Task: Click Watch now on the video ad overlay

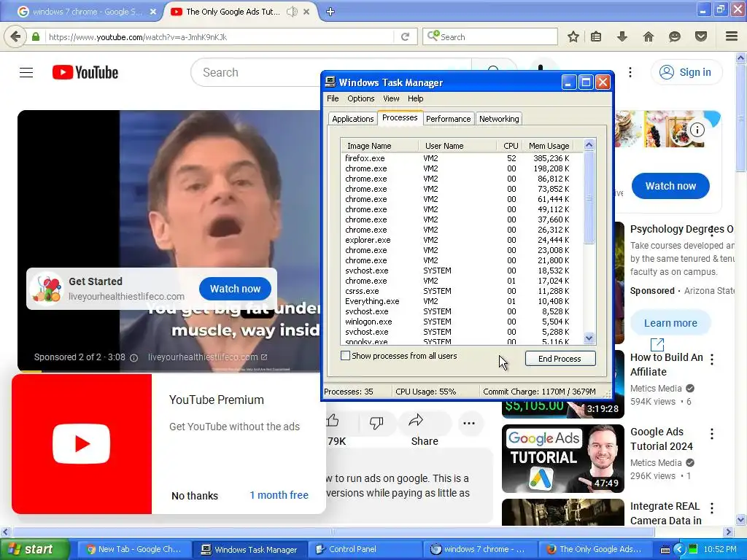Action: click(235, 289)
